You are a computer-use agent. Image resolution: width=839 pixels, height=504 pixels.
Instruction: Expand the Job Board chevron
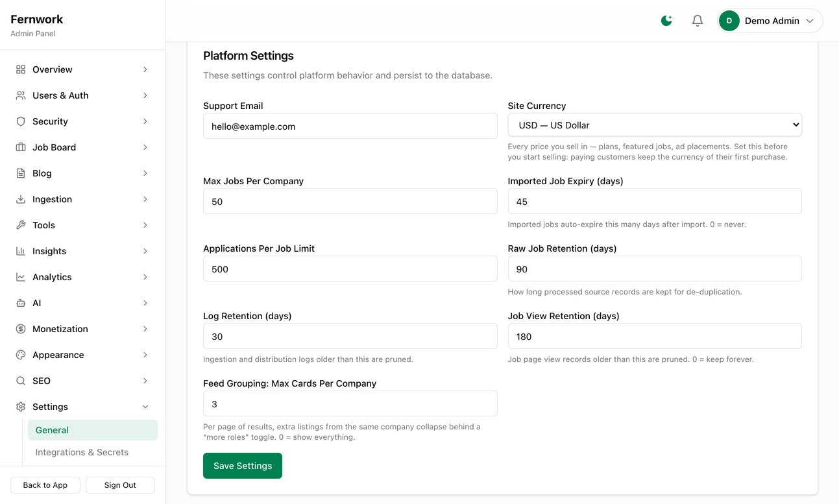145,147
